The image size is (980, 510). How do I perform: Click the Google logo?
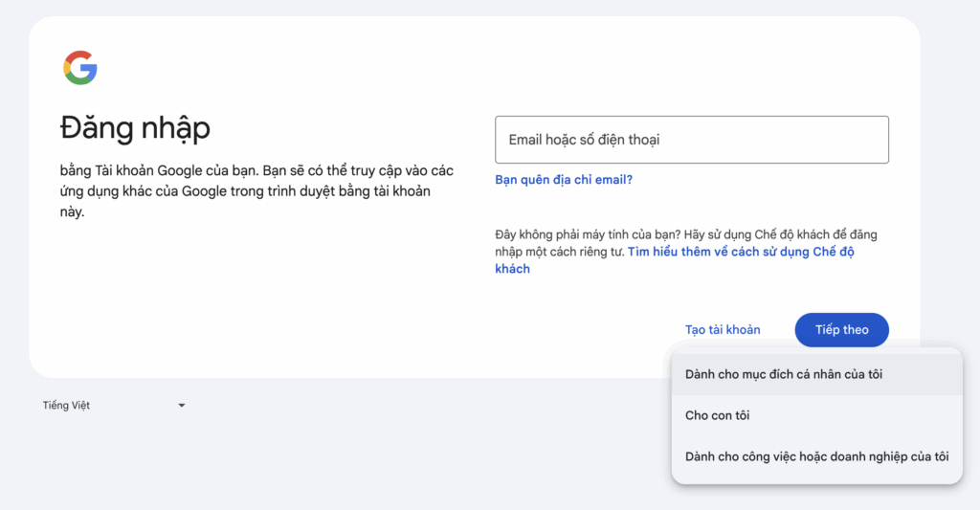coord(80,68)
